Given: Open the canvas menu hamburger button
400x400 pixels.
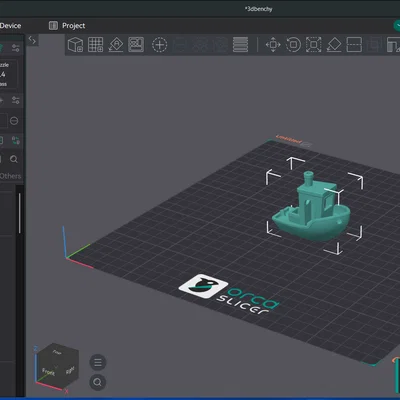Looking at the screenshot, I should 98,362.
